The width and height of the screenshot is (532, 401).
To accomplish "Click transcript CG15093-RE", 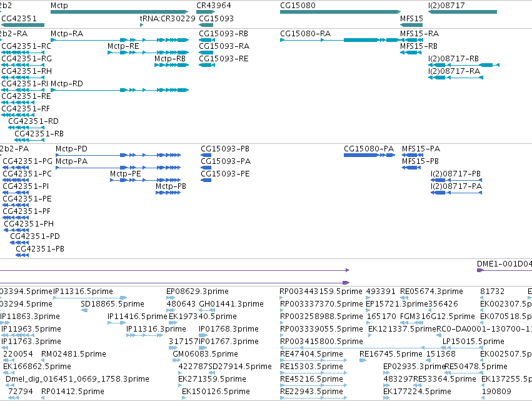I will pyautogui.click(x=224, y=59).
